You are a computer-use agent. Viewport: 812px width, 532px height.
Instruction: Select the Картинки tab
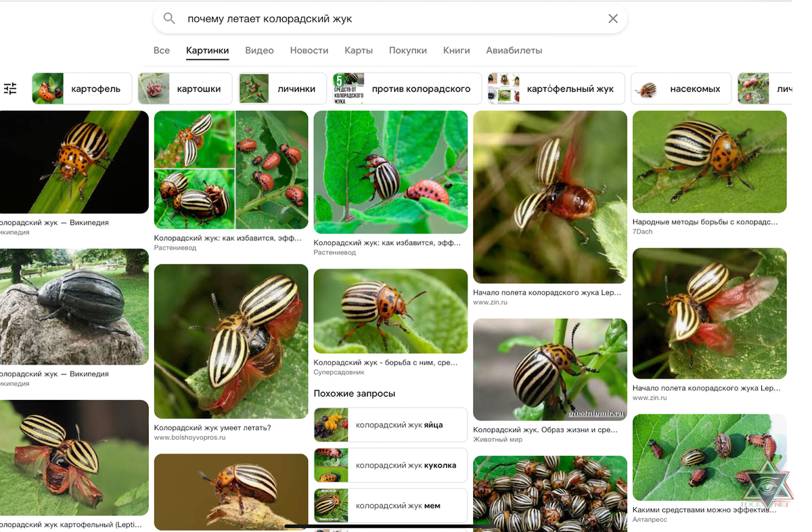coord(208,50)
